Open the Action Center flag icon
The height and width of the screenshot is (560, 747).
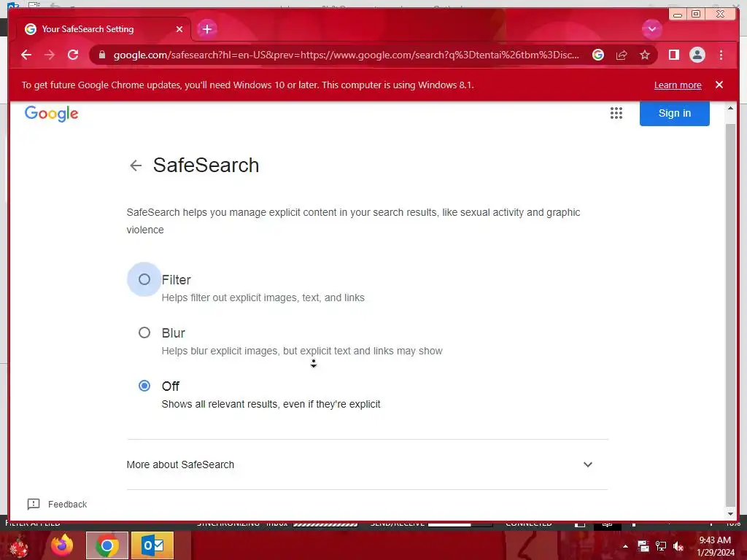click(x=643, y=546)
